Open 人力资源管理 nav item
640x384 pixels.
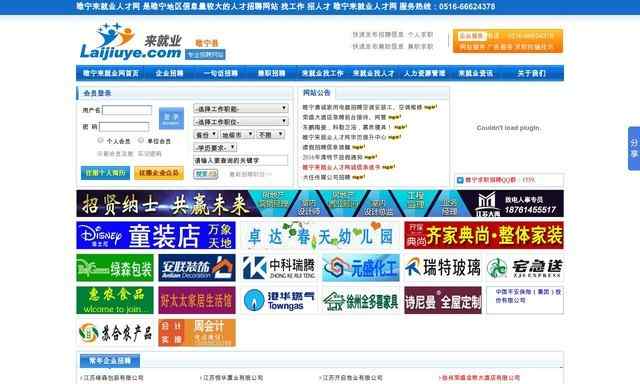pos(424,73)
